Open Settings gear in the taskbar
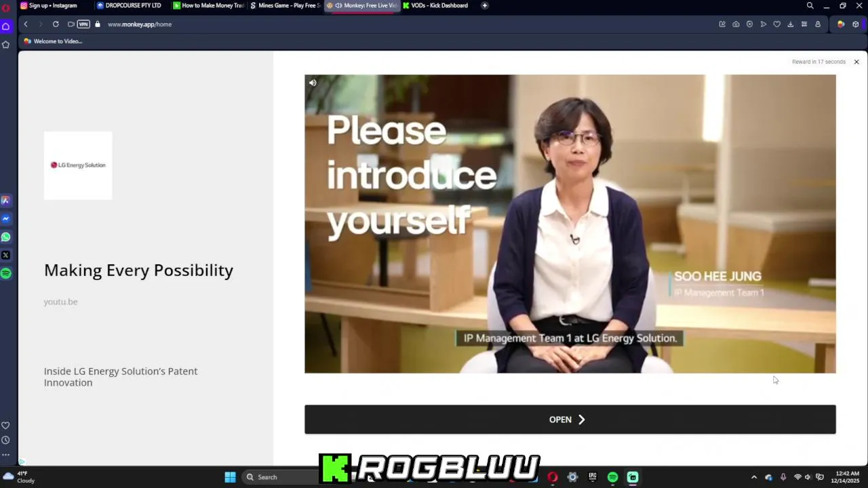 [x=572, y=477]
